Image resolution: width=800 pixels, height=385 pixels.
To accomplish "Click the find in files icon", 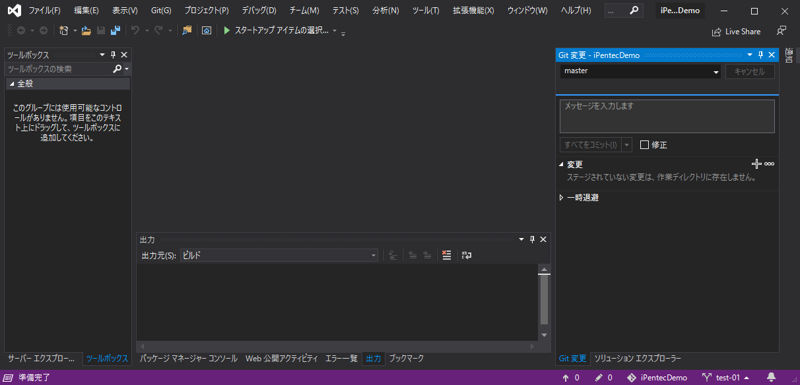I will (x=187, y=31).
